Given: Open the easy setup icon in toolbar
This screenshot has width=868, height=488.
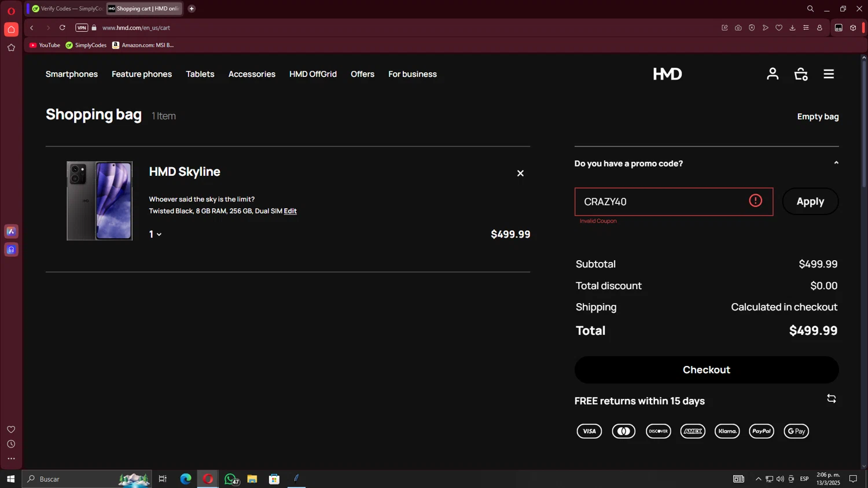Looking at the screenshot, I should pyautogui.click(x=806, y=28).
